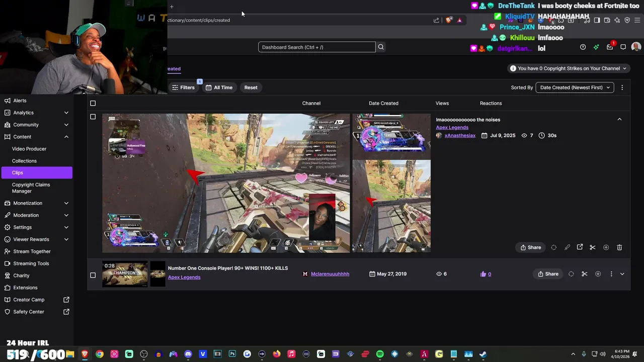
Task: Play the large Apex Legends clip preview
Action: tap(226, 183)
